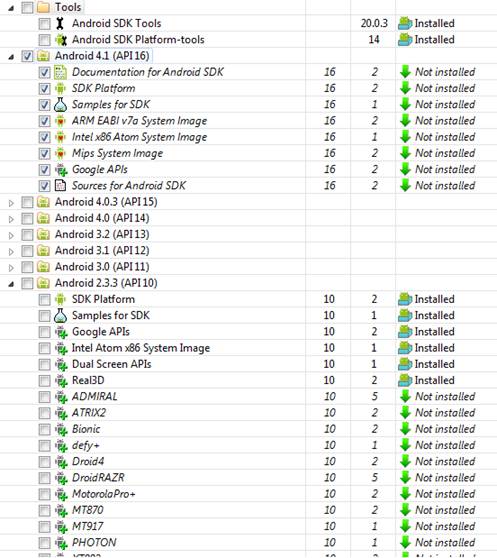Enable the Android SDK Tools checkbox
This screenshot has height=558, width=497.
[44, 24]
